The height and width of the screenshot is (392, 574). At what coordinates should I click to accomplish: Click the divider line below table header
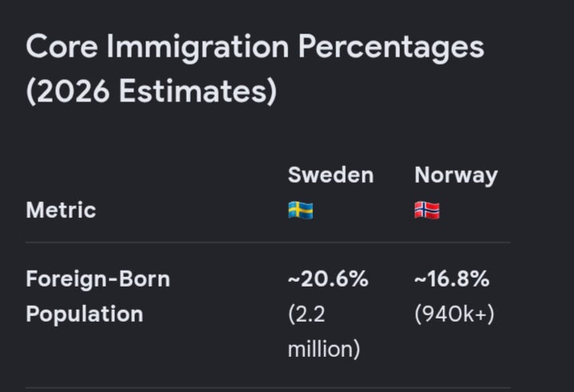(x=268, y=242)
